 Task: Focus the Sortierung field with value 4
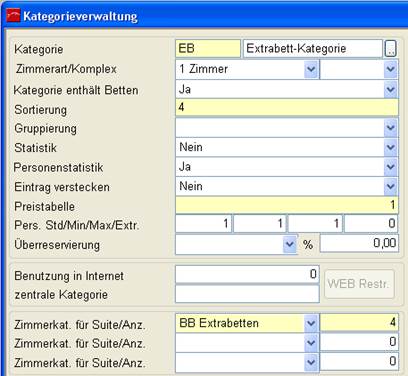287,108
